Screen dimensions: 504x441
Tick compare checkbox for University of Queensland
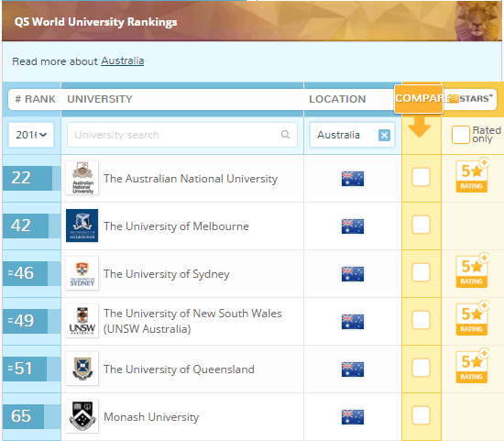click(421, 368)
